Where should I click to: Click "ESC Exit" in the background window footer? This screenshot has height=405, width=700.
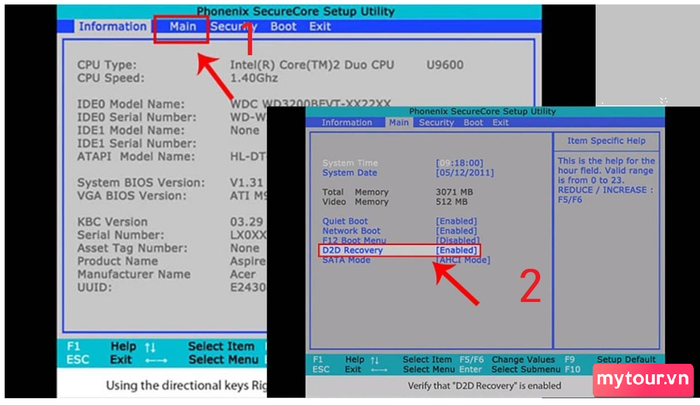coord(99,359)
